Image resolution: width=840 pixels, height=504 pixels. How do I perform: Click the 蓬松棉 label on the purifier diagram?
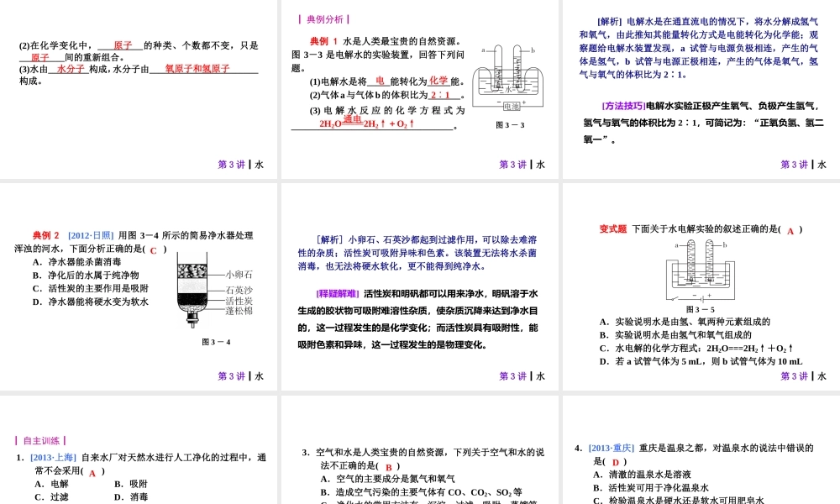[239, 311]
